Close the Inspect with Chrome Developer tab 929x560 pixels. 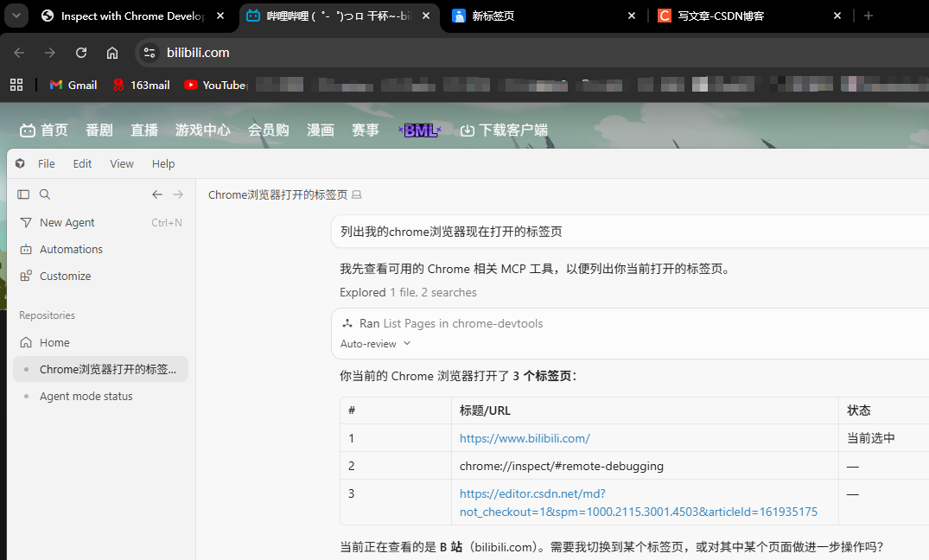220,16
